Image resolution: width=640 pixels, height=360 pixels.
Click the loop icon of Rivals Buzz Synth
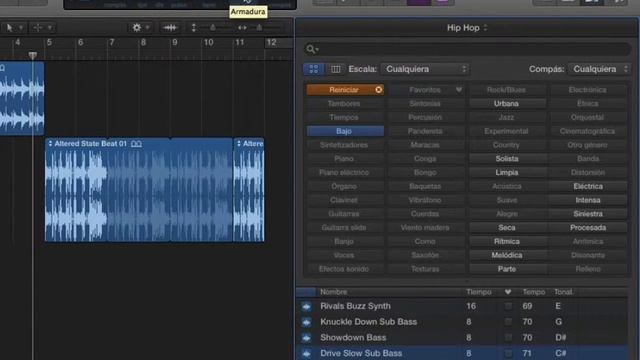click(307, 307)
